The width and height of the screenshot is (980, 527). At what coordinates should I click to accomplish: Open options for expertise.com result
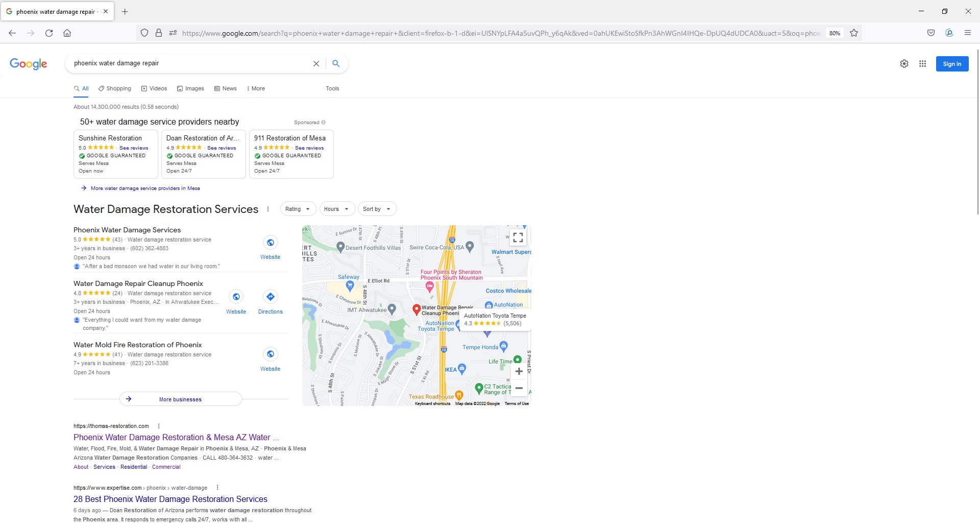click(217, 487)
